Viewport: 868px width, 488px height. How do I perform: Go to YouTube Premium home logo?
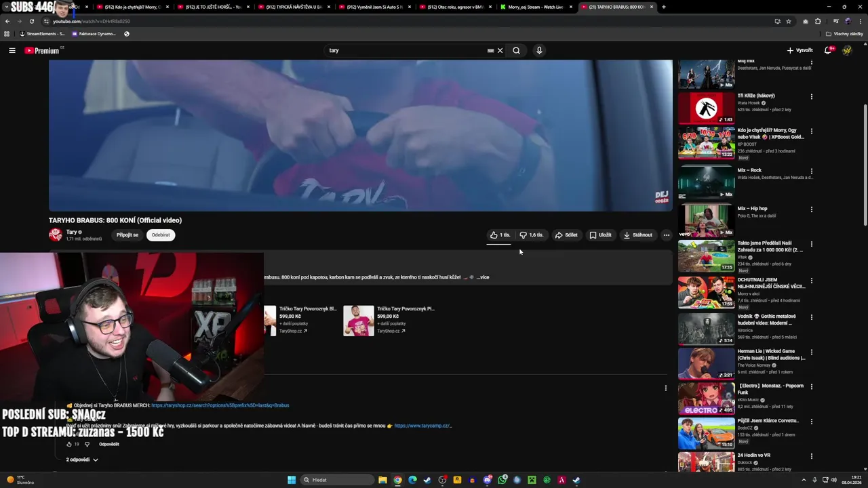[43, 50]
